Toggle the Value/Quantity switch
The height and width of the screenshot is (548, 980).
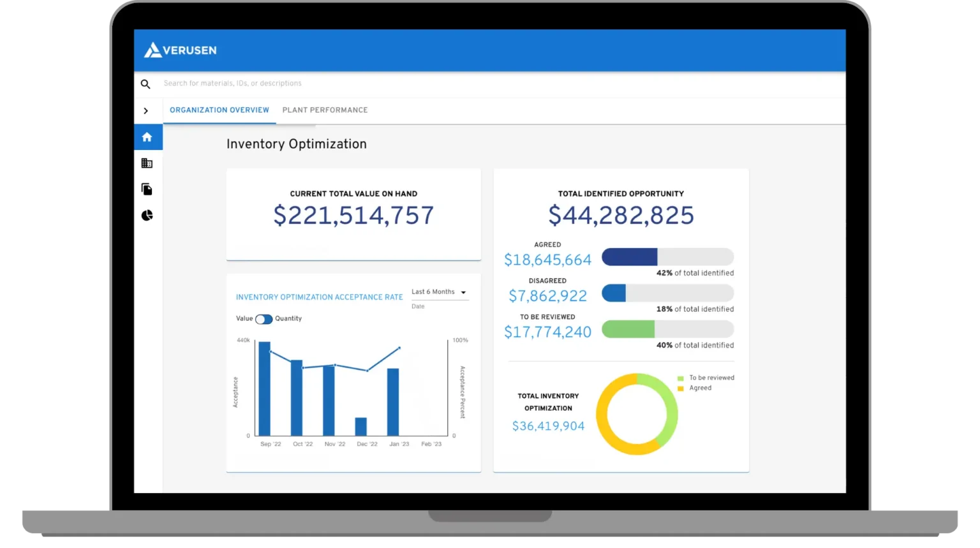[264, 319]
